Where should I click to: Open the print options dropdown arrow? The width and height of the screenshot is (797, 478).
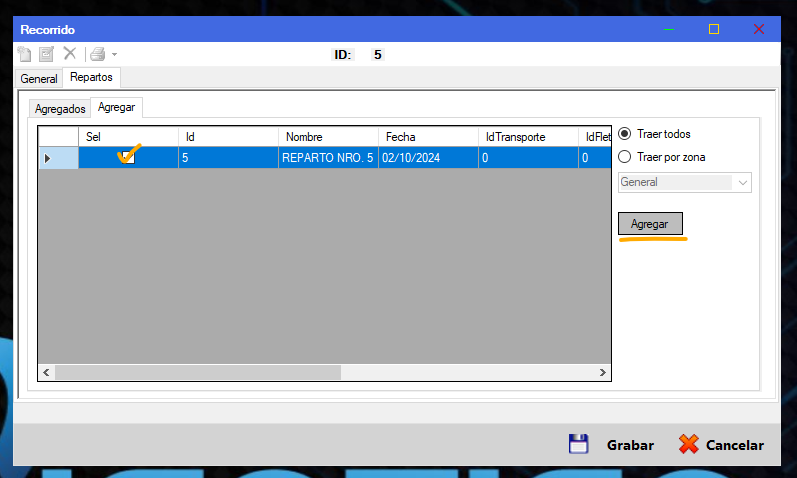point(114,55)
